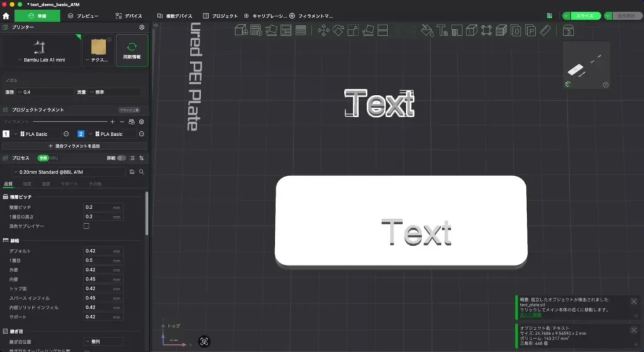
Task: Collapse the sidebar with the eye icon
Action: tap(156, 25)
